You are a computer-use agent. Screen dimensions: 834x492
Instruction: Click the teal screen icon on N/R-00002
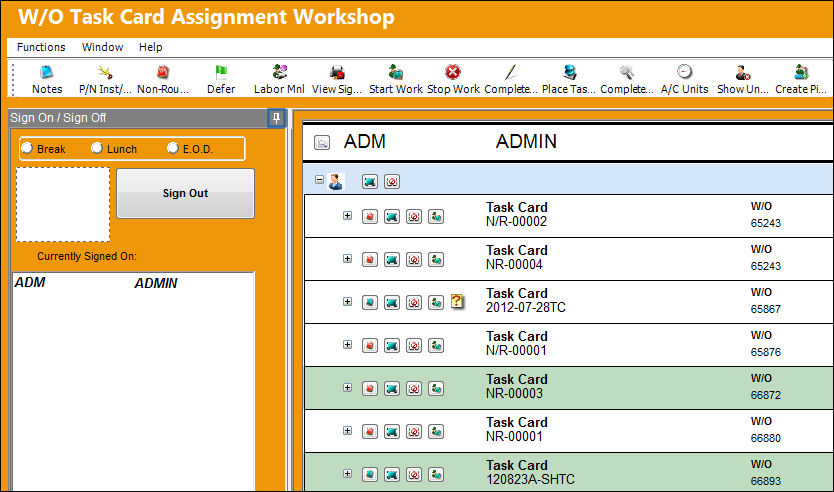tap(392, 216)
